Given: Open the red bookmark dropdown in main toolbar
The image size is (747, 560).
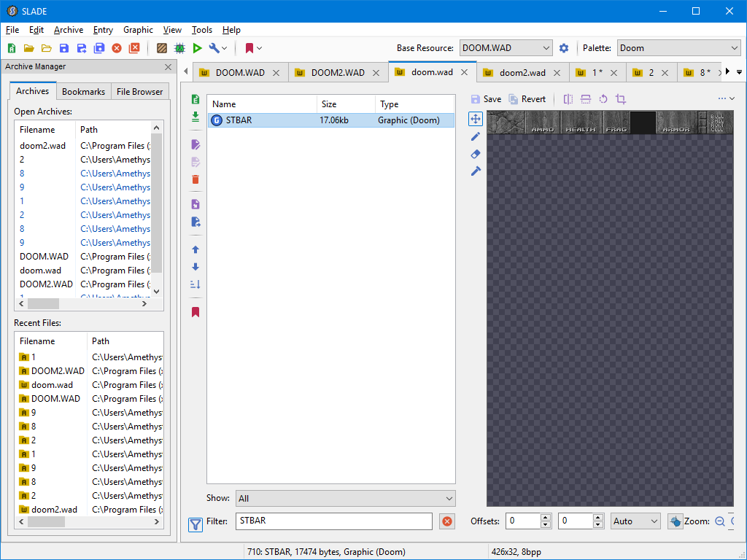Looking at the screenshot, I should click(x=253, y=48).
